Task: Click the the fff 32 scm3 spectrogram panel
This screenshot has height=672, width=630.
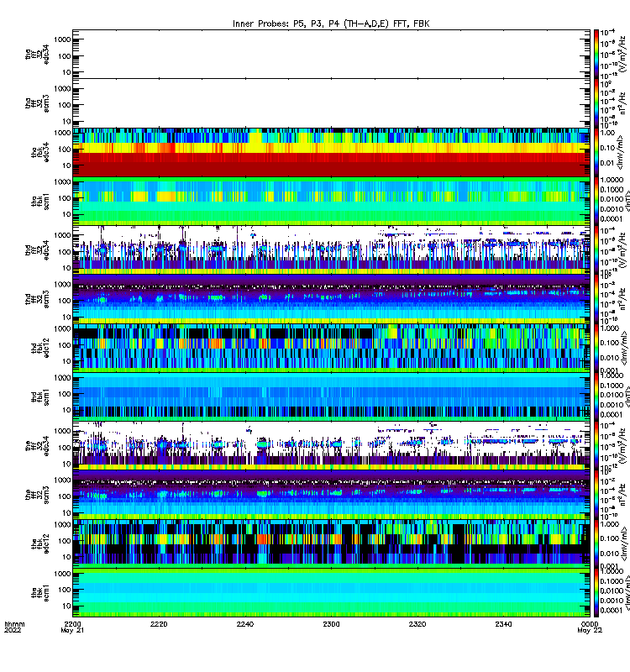Action: (331, 494)
